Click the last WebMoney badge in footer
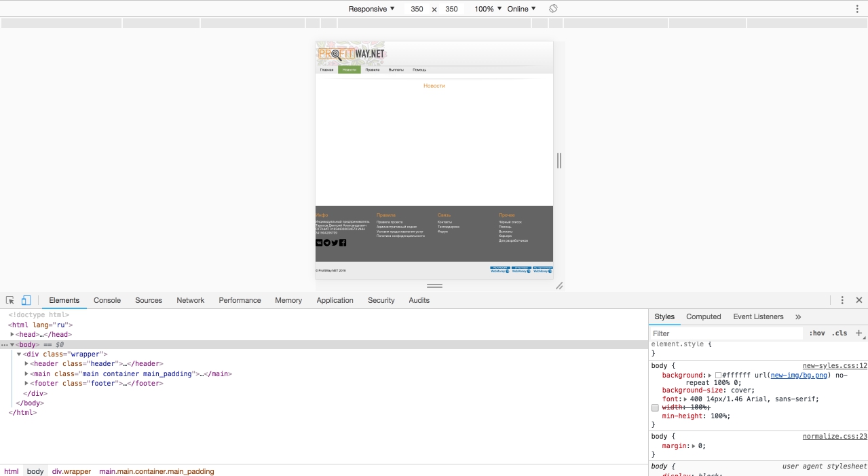This screenshot has width=868, height=476. coord(543,270)
